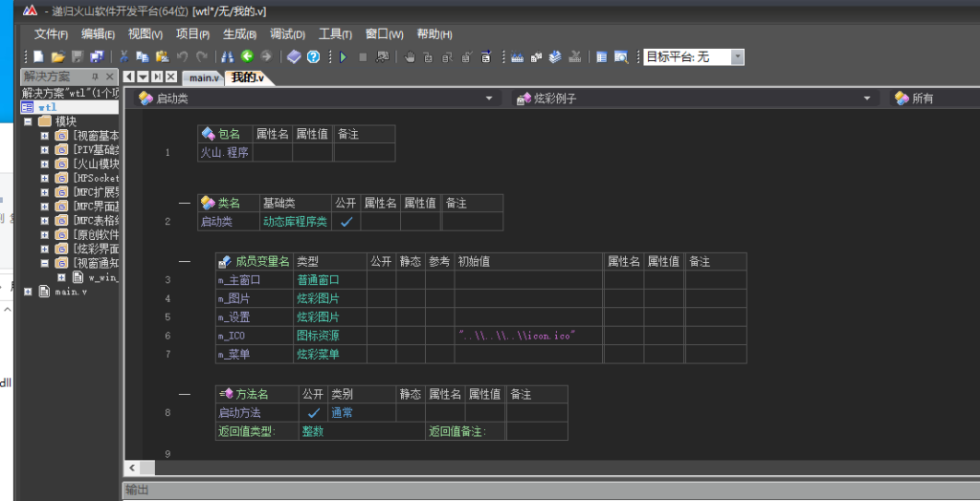Toggle 公开 cell for m_菜单
980x501 pixels.
pyautogui.click(x=382, y=354)
